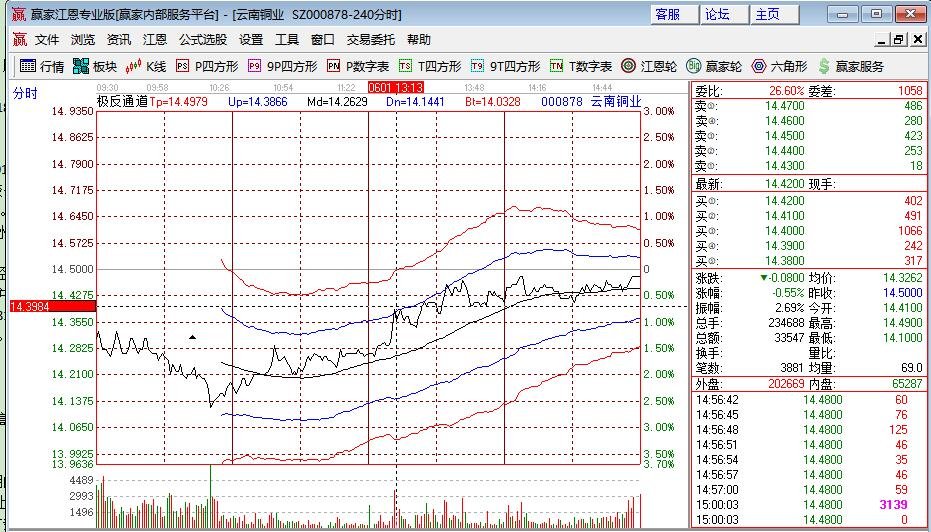Click the 主页 homepage button
931x532 pixels.
point(774,14)
